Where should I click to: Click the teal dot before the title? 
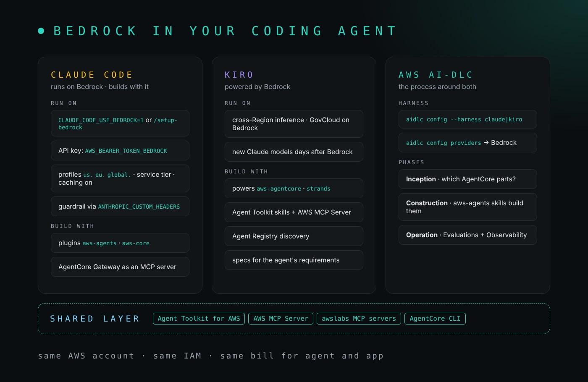point(41,31)
